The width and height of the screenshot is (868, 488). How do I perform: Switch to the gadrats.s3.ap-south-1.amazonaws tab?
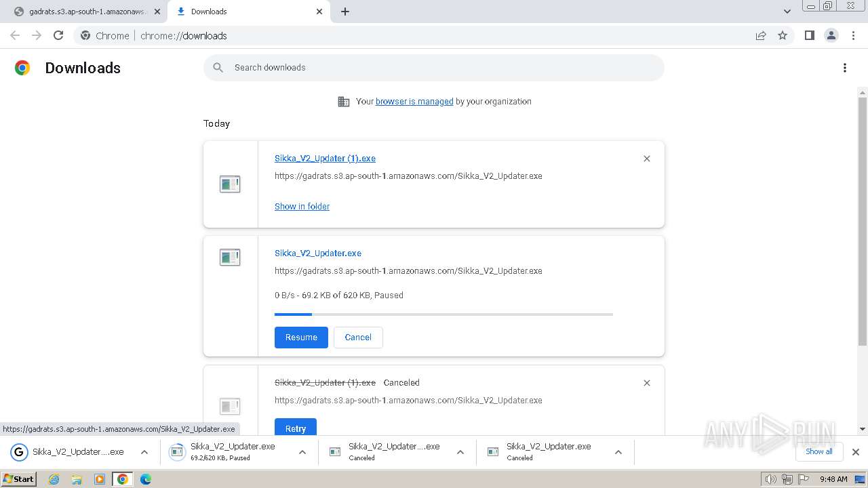tap(87, 12)
